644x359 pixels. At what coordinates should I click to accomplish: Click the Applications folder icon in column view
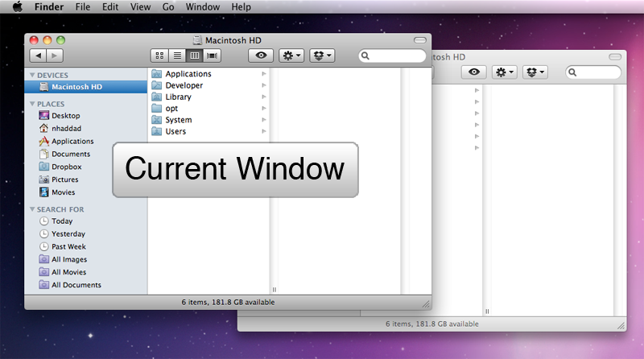(x=156, y=73)
